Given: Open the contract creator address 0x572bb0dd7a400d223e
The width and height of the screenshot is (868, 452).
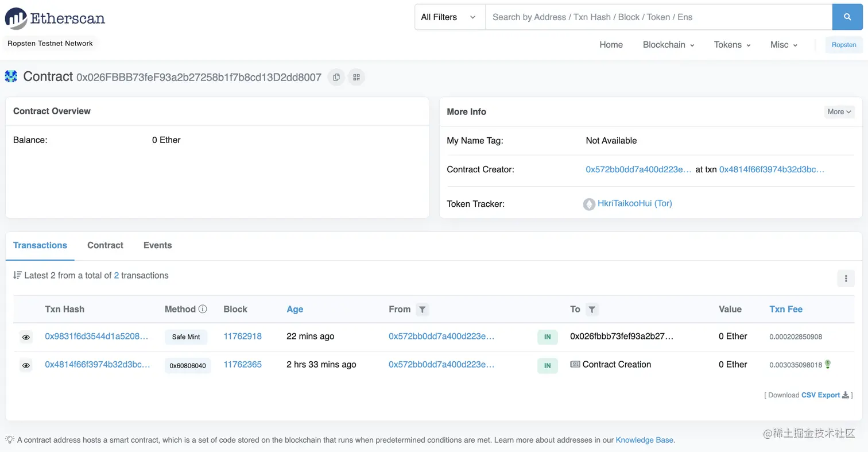Looking at the screenshot, I should point(638,169).
